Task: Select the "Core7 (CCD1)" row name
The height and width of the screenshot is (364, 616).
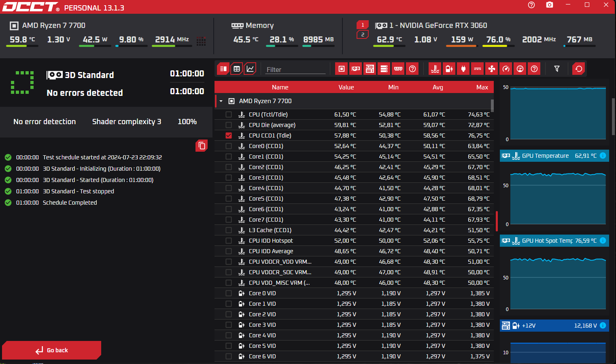Action: point(266,220)
